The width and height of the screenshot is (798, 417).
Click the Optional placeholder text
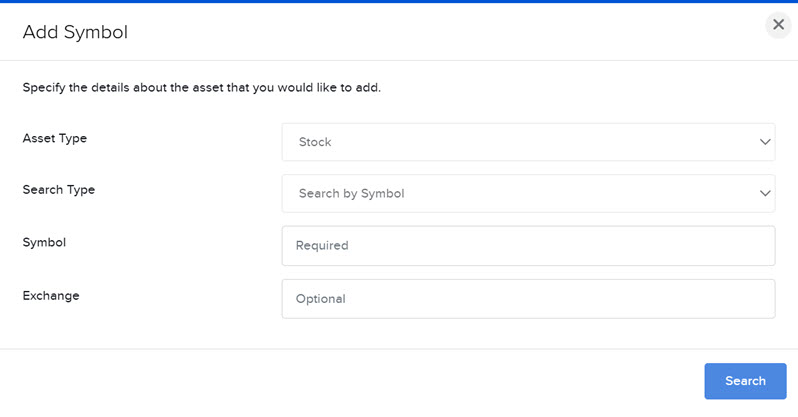coord(321,299)
